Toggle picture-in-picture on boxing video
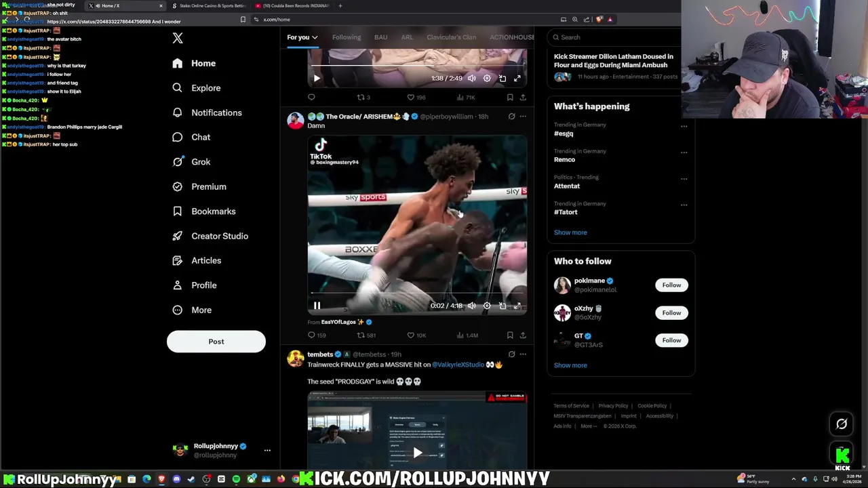Image resolution: width=868 pixels, height=488 pixels. click(502, 306)
